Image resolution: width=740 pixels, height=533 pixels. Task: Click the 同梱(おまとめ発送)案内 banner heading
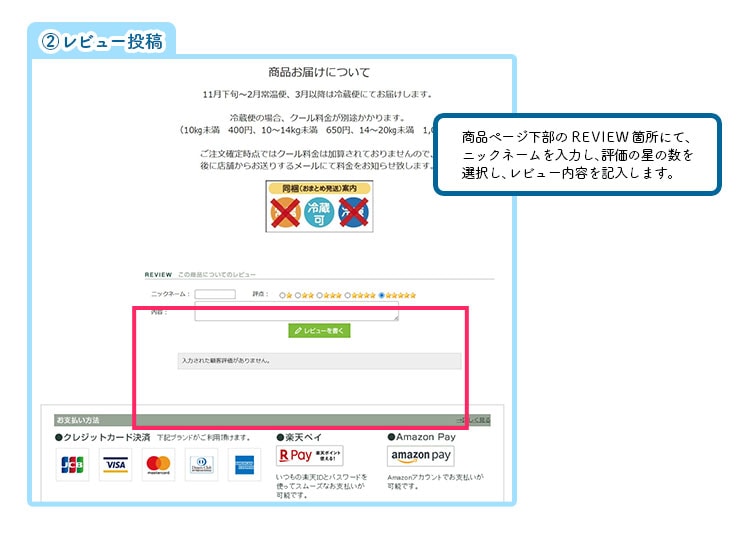coord(318,188)
